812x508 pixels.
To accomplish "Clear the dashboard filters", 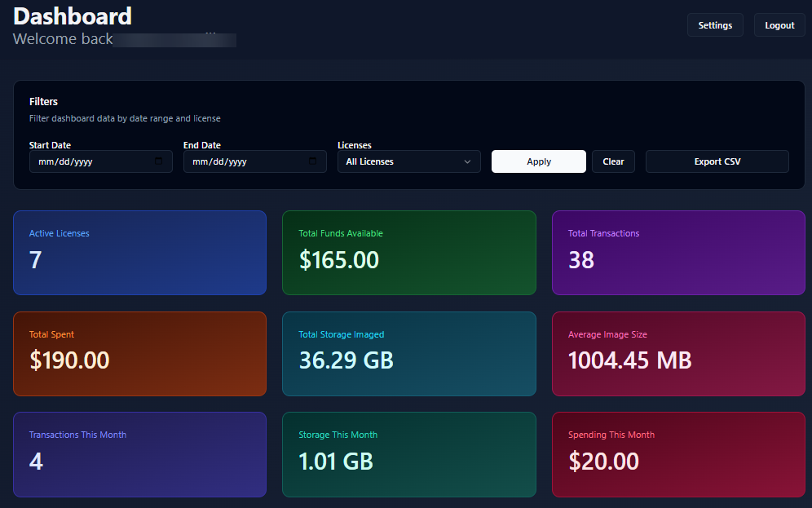I will click(x=613, y=161).
